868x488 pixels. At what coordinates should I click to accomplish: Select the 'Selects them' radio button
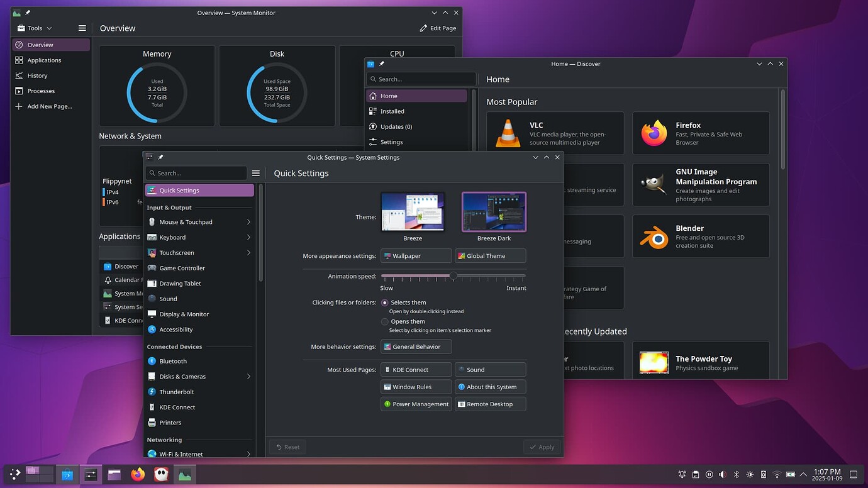(x=384, y=302)
